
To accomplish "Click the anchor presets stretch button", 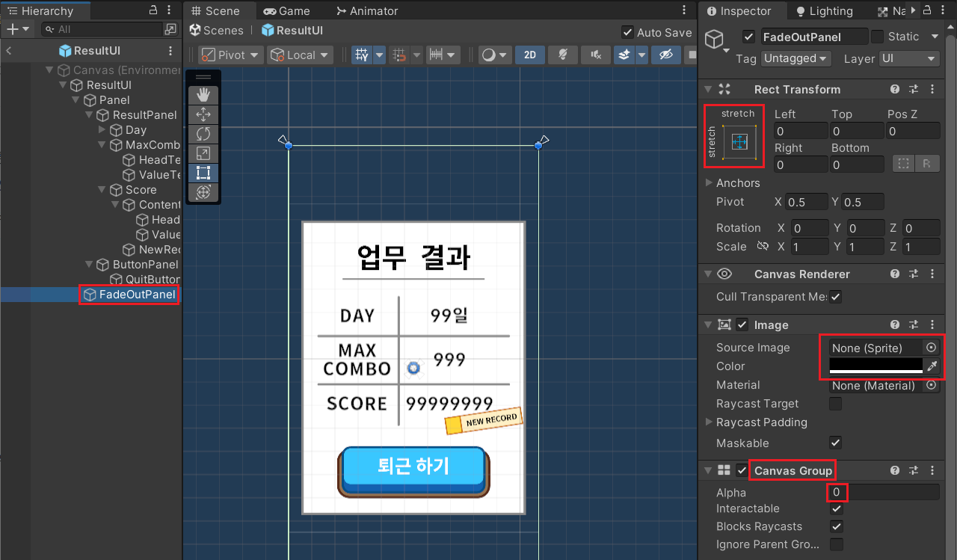I will tap(739, 141).
